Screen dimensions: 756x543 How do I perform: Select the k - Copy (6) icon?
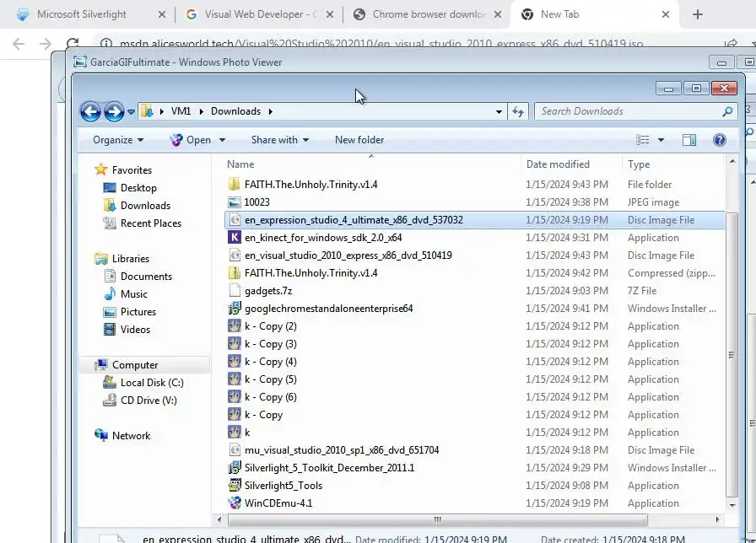point(235,397)
